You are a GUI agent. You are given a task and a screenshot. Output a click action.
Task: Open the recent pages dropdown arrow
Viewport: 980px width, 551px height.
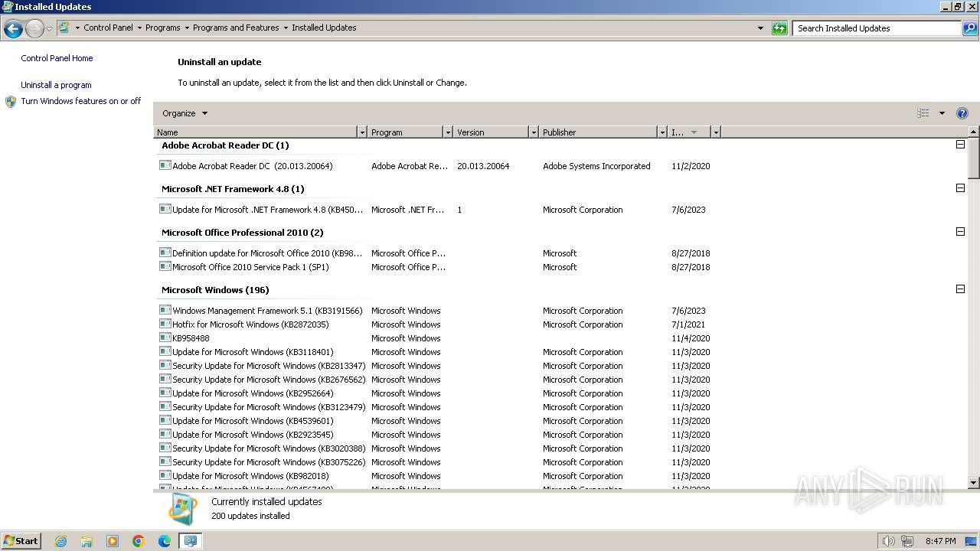(50, 28)
